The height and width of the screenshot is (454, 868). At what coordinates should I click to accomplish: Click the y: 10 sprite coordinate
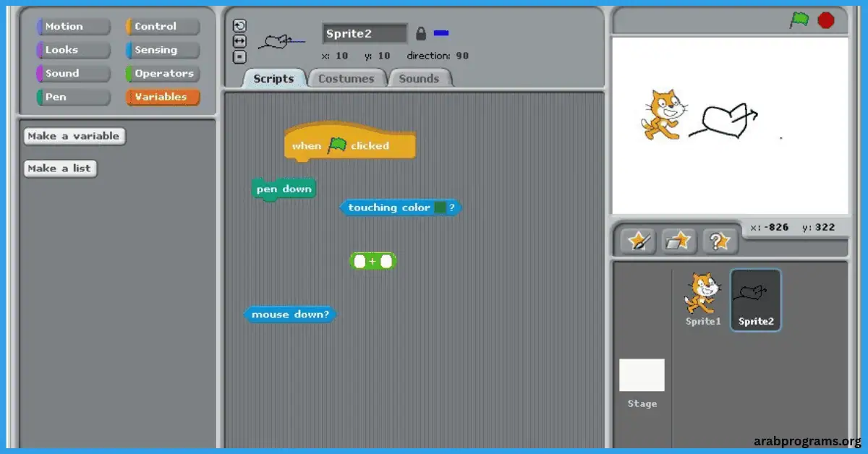click(x=378, y=56)
